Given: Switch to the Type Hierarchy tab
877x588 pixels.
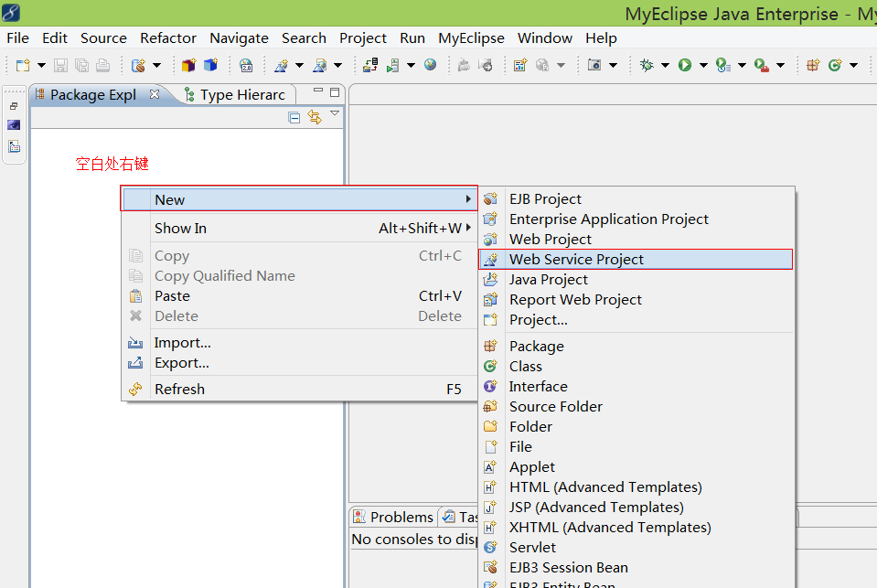Looking at the screenshot, I should tap(235, 95).
